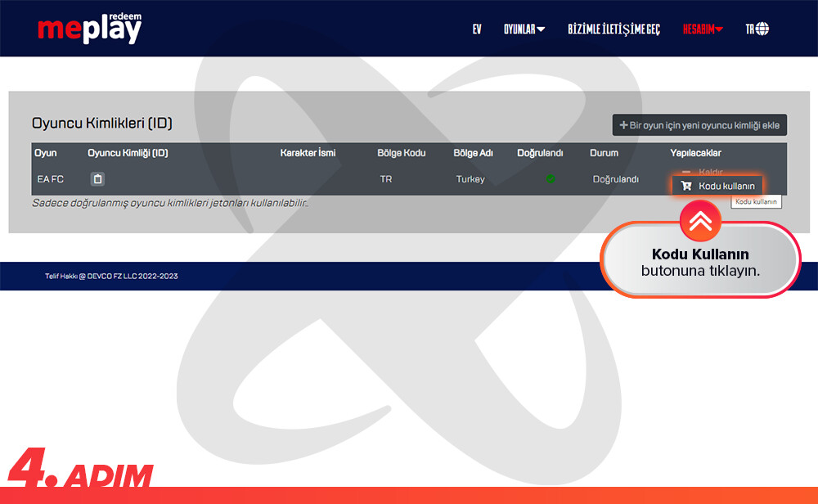Screen dimensions: 818x504
Task: Select the EA FC game row cell
Action: [51, 179]
